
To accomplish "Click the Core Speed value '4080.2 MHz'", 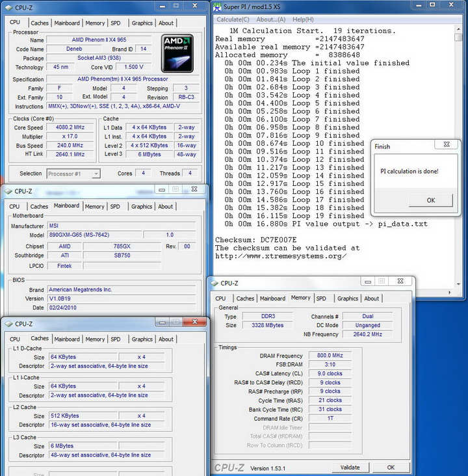I will [70, 127].
